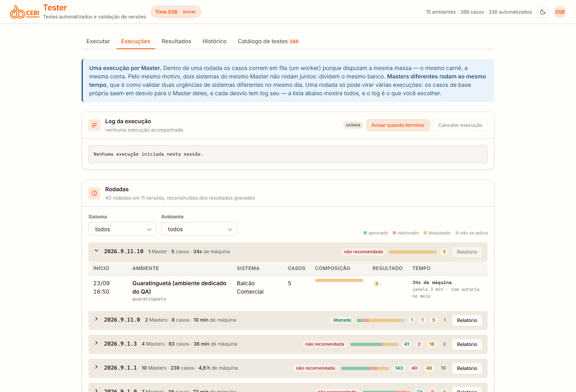Click the Guaratinguetá row composition bar
Screen dimensions: 576x392
(339, 280)
